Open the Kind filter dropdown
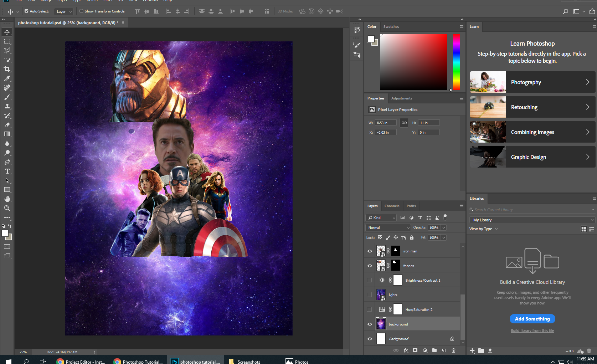 pos(381,217)
